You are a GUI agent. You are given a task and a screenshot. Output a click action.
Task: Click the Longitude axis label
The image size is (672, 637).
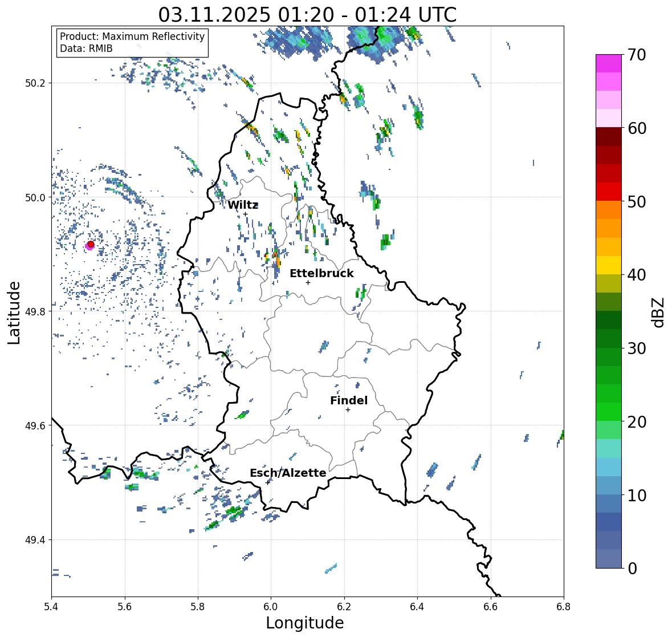pyautogui.click(x=305, y=623)
